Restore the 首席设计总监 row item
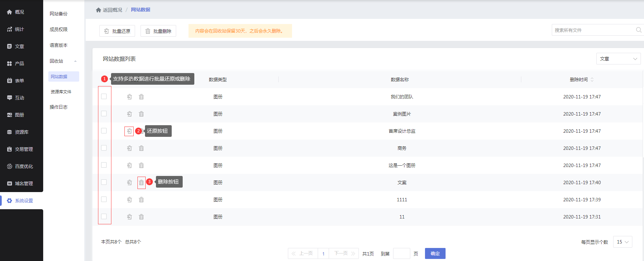 pyautogui.click(x=129, y=131)
